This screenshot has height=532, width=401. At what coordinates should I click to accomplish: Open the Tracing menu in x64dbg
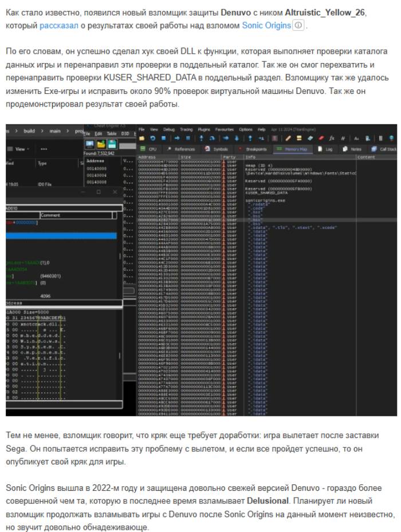(x=186, y=129)
